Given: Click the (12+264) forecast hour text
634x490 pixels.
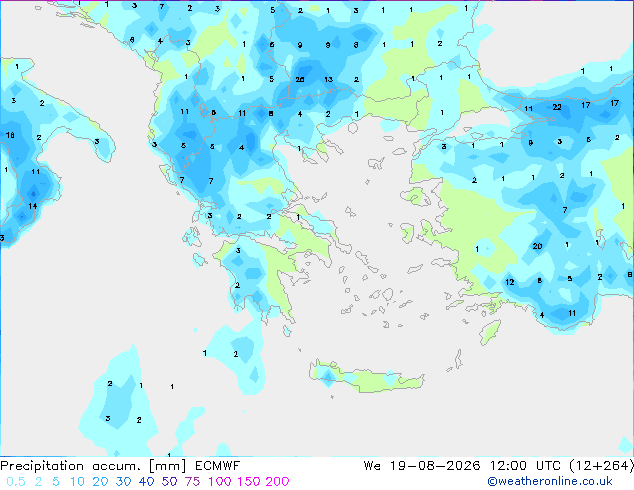Looking at the screenshot, I should [601, 466].
